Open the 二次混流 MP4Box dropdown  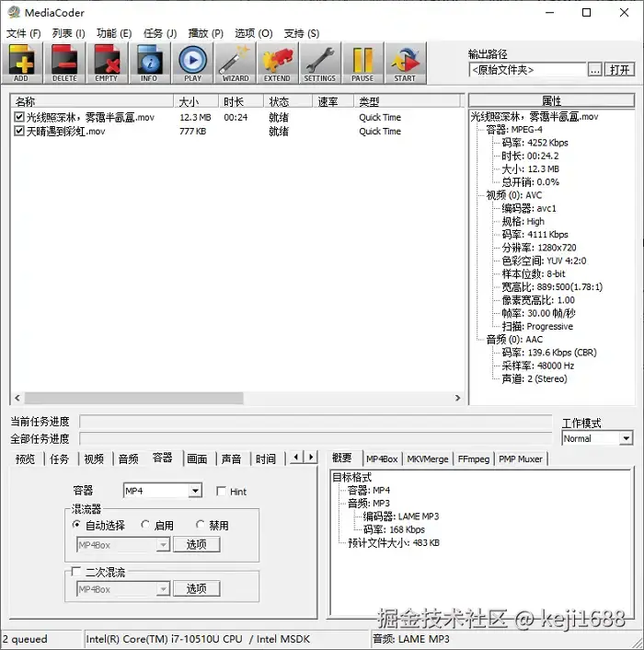click(x=123, y=589)
